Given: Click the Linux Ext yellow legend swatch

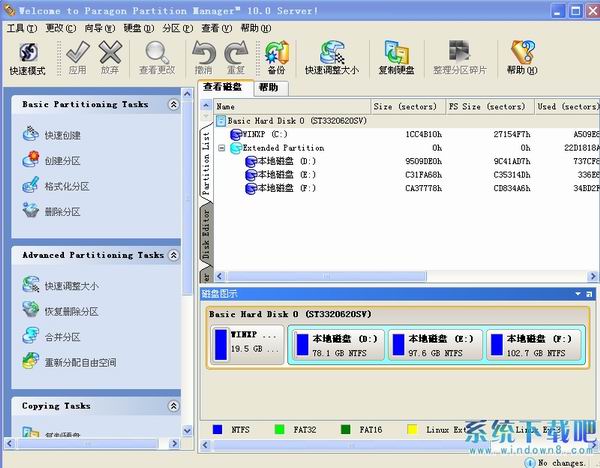Looking at the screenshot, I should 412,429.
